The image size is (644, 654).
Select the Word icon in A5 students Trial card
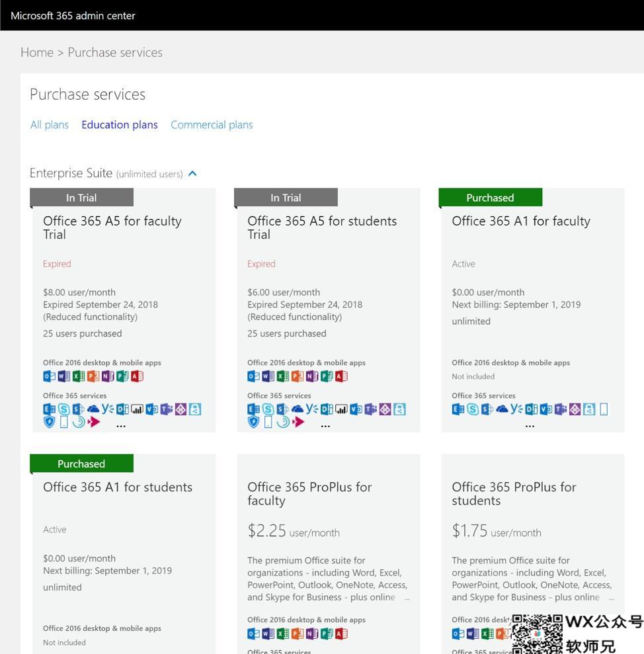(268, 376)
